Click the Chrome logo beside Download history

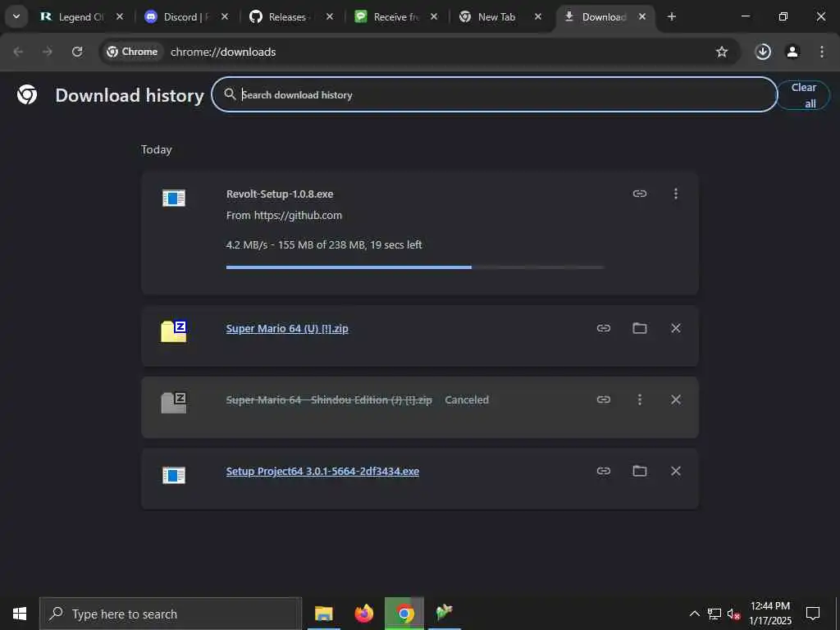[27, 95]
